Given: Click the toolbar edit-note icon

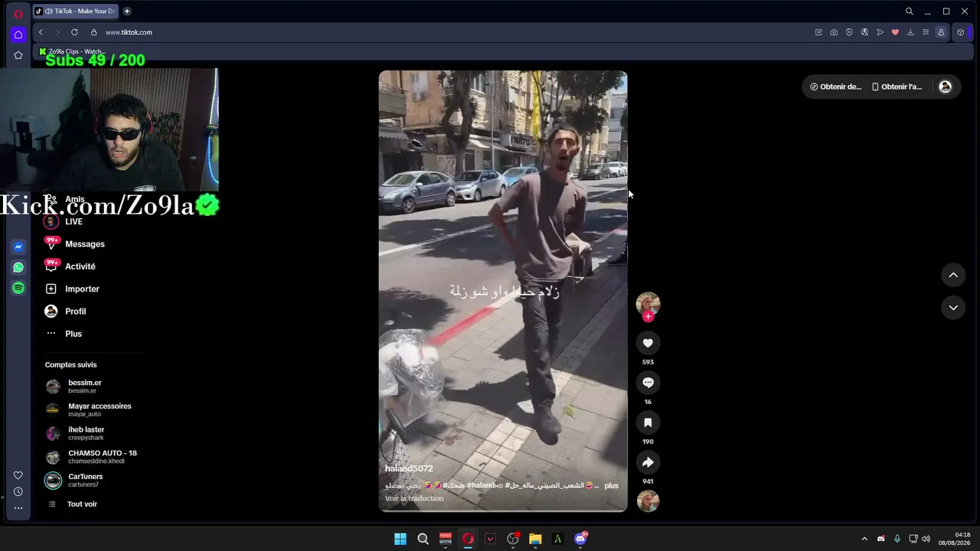Looking at the screenshot, I should [818, 32].
